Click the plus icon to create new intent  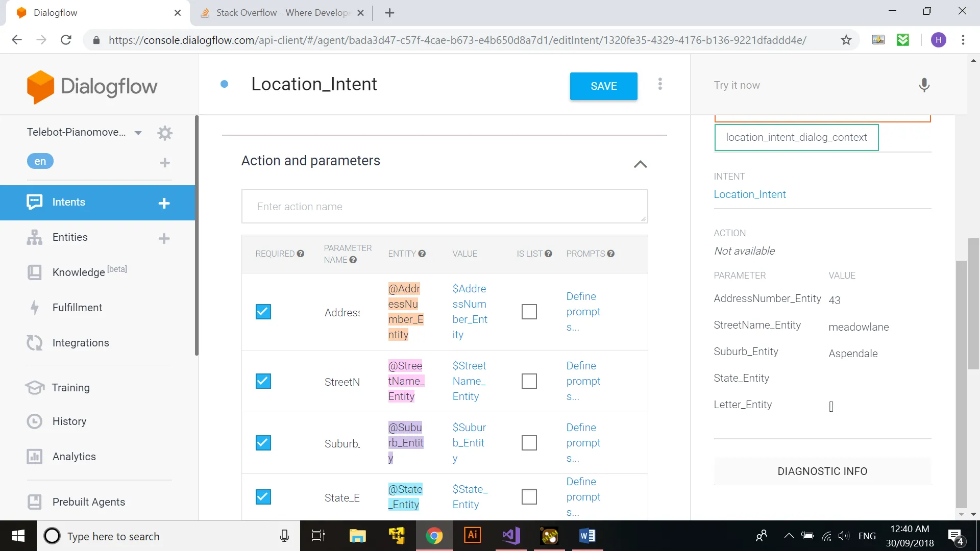(164, 203)
